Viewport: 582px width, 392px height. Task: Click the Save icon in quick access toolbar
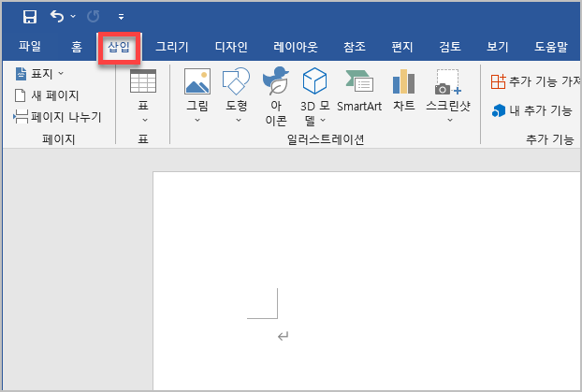coord(30,17)
